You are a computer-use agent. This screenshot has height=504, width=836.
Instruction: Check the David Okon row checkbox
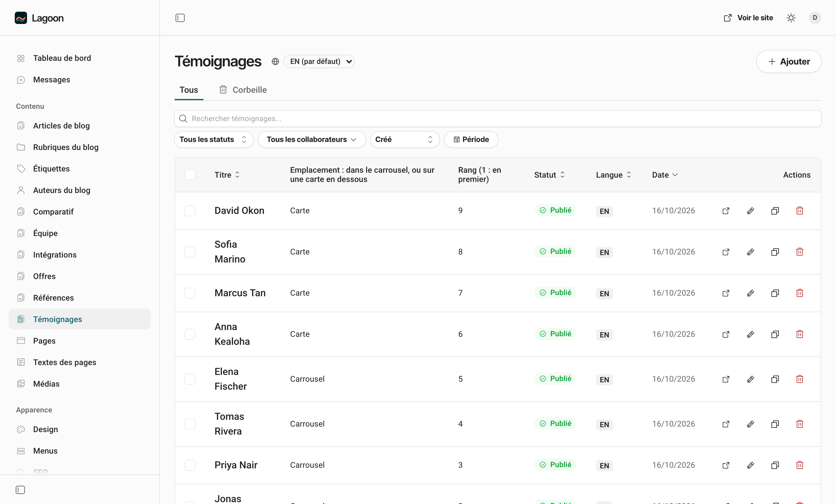coord(190,211)
